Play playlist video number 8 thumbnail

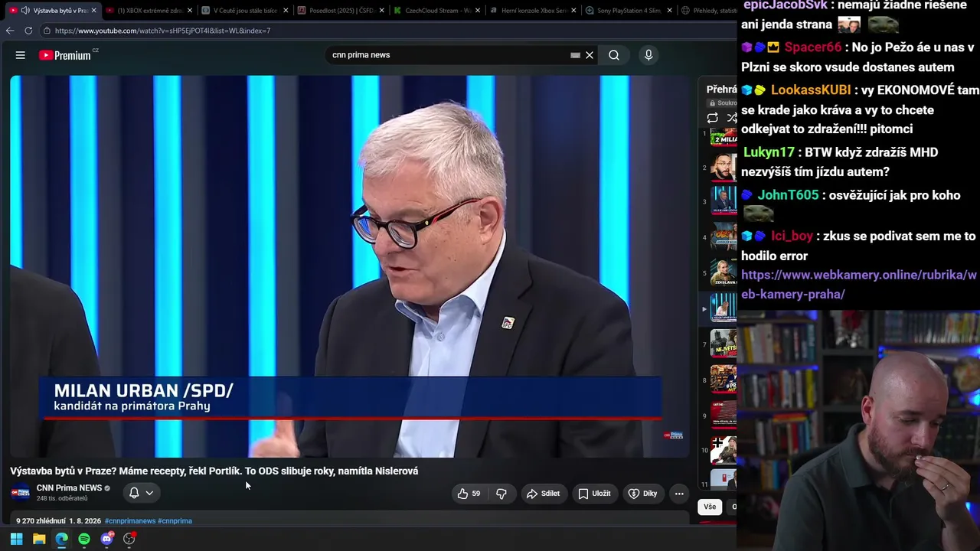point(724,380)
